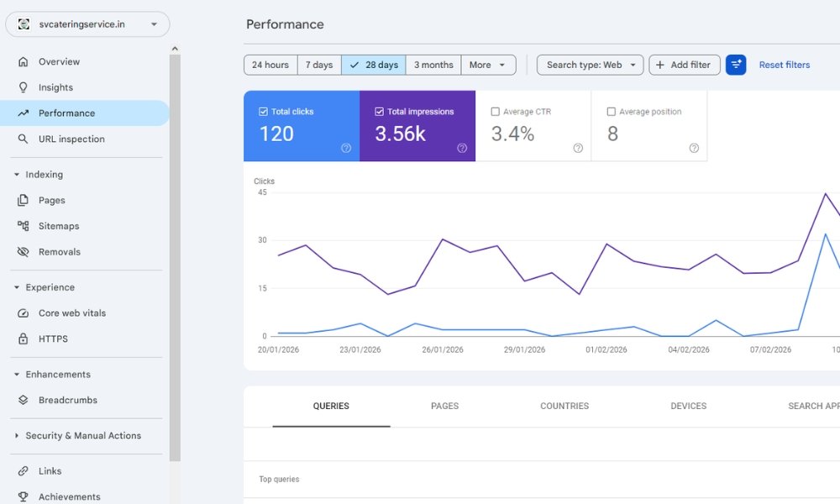The image size is (840, 504).
Task: Click the blue compare filter icon
Action: (x=736, y=65)
